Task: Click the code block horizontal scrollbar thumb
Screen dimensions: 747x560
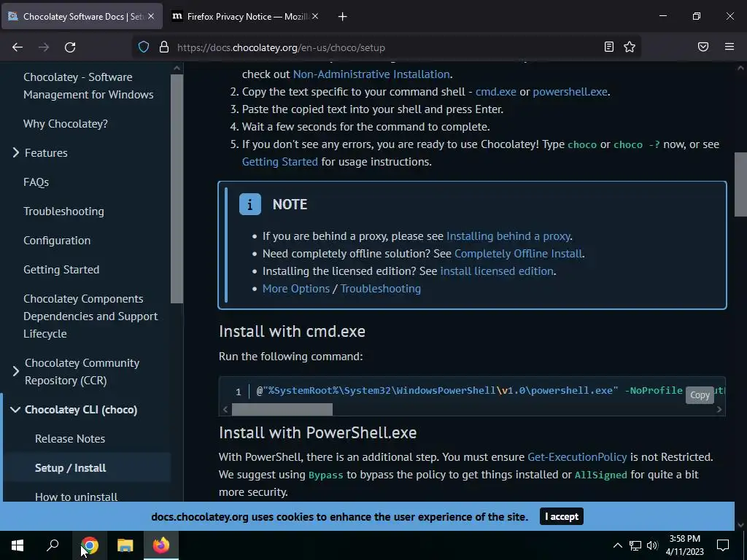Action: pos(282,410)
